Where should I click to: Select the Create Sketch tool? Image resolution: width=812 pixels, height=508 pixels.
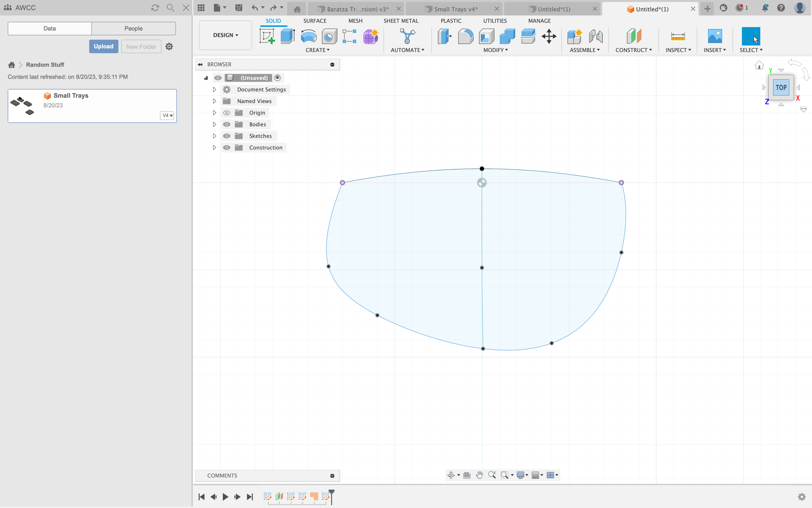(267, 36)
